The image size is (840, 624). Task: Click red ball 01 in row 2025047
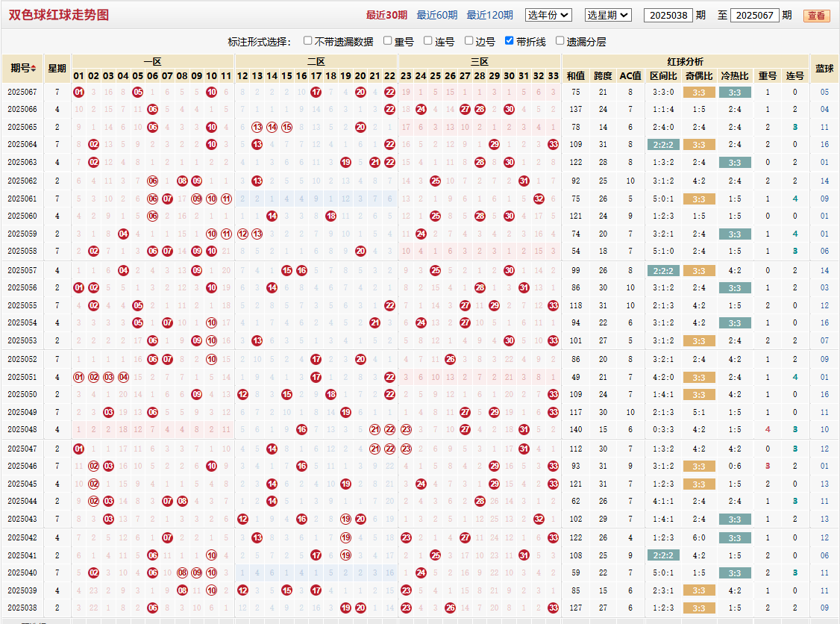(x=79, y=449)
